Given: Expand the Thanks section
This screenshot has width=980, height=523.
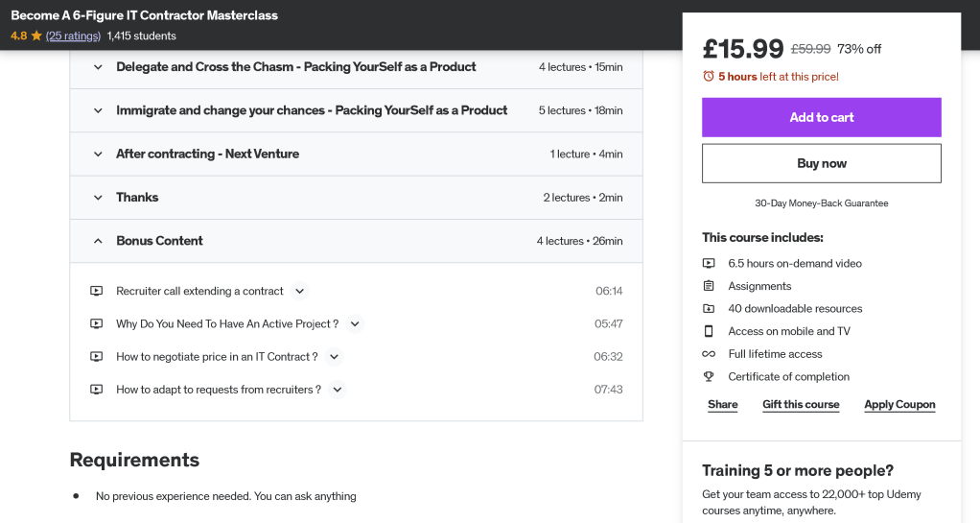Looking at the screenshot, I should point(357,198).
